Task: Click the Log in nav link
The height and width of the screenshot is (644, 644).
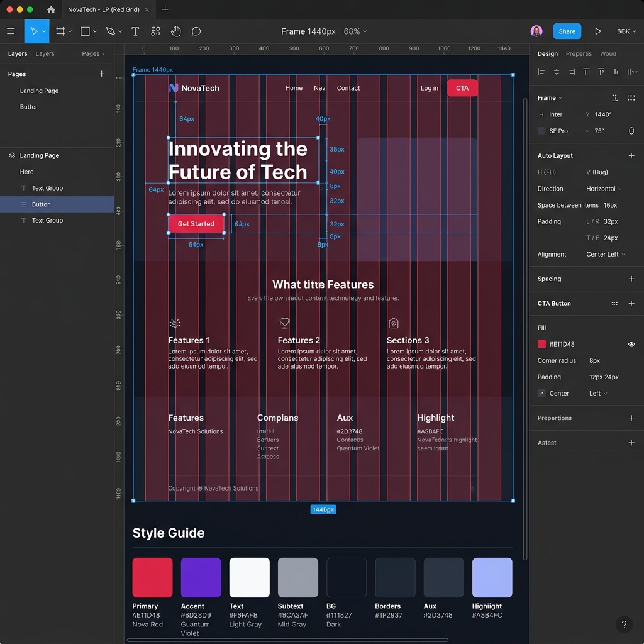Action: tap(429, 88)
